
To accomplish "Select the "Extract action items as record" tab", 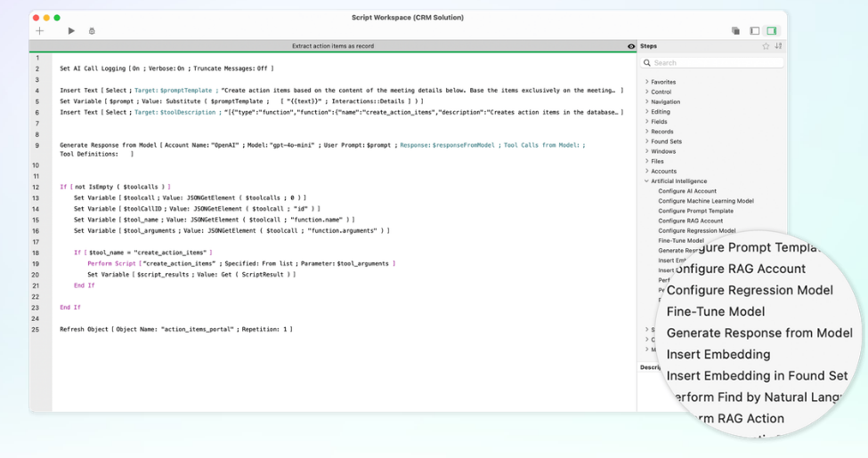I will [x=333, y=46].
